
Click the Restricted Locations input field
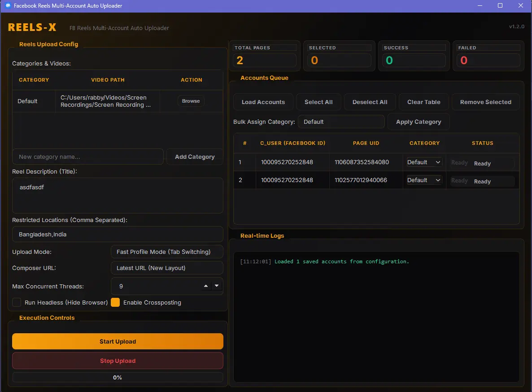pyautogui.click(x=118, y=234)
